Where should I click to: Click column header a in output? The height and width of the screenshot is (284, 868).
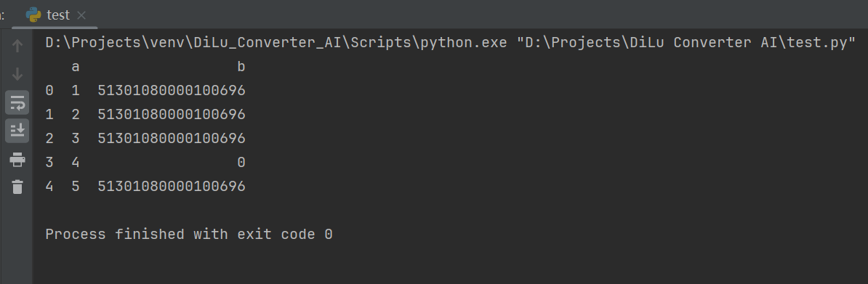(x=76, y=67)
